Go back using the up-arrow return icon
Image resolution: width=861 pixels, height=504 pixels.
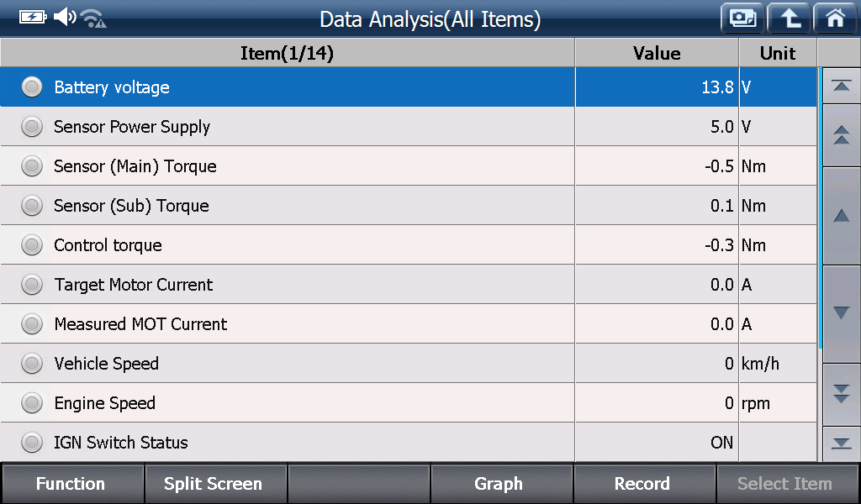(x=789, y=18)
